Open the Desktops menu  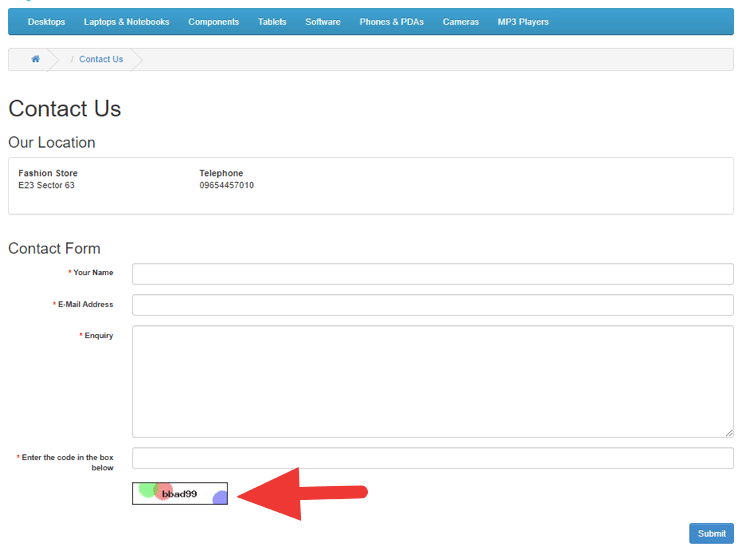point(46,22)
